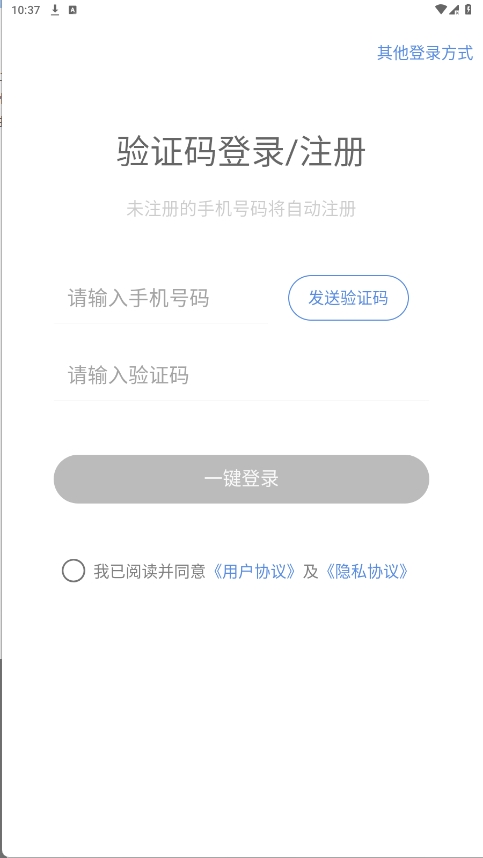Image resolution: width=483 pixels, height=858 pixels.
Task: Check the agreement circle checkbox
Action: 73,571
